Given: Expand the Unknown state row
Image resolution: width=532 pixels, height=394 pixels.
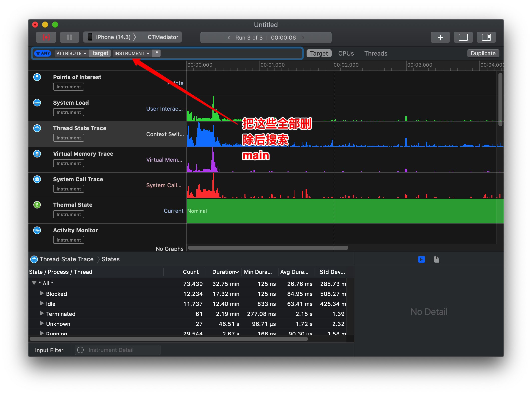Looking at the screenshot, I should pyautogui.click(x=42, y=323).
